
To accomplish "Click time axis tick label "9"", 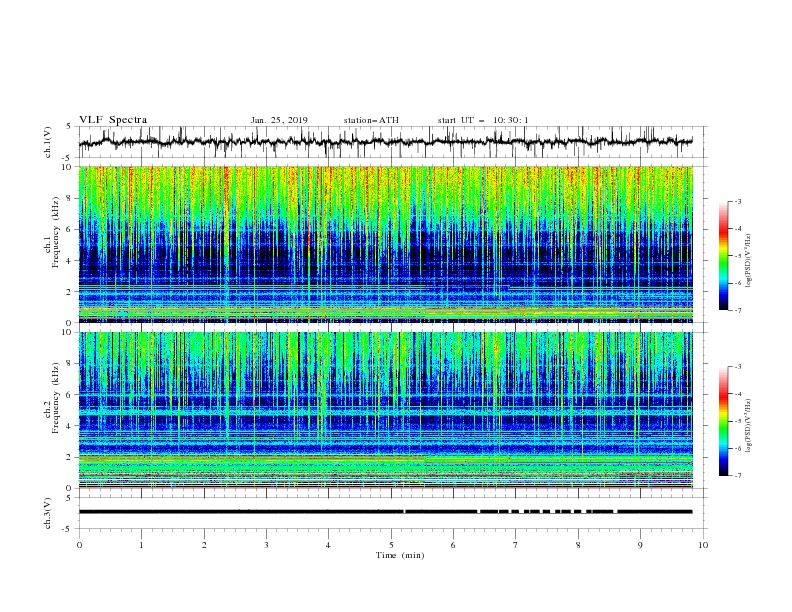I will coord(640,545).
